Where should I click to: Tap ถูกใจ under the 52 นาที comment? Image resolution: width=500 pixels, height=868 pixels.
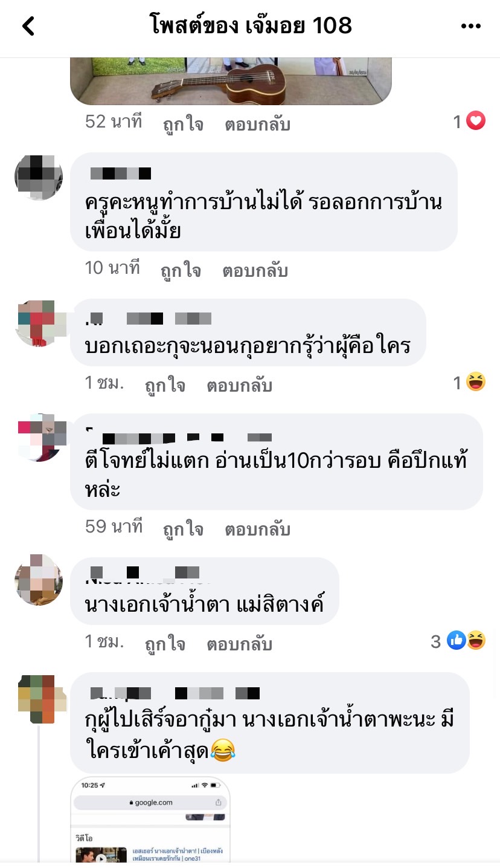pos(184,125)
